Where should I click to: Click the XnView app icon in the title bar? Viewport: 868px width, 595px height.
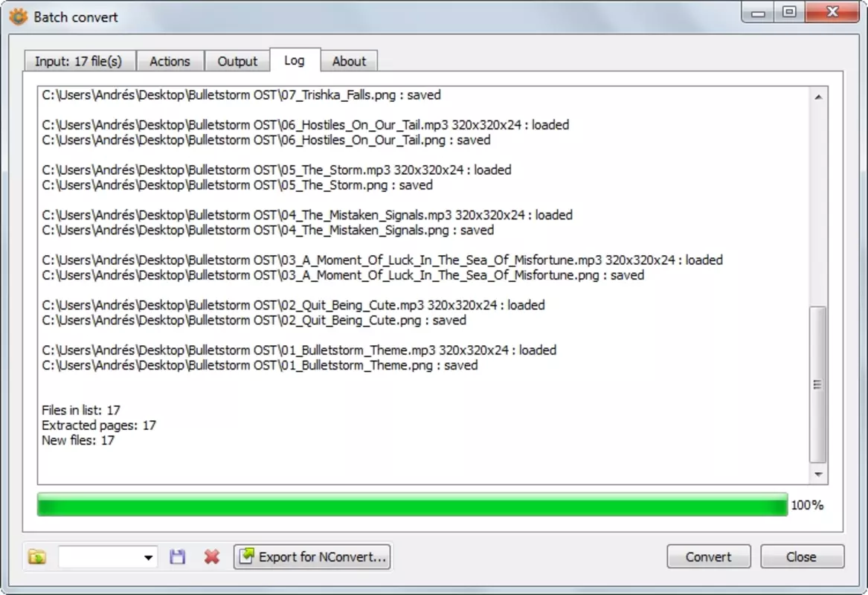[x=19, y=16]
